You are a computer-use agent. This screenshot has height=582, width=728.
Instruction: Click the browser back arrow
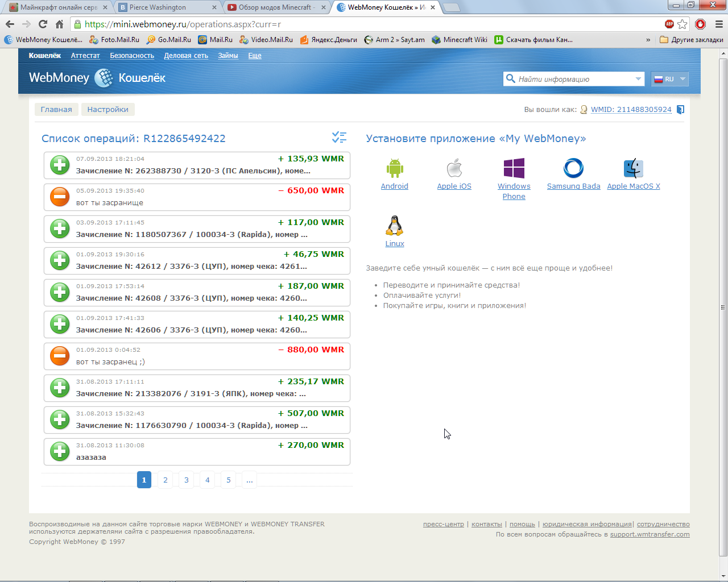(10, 24)
